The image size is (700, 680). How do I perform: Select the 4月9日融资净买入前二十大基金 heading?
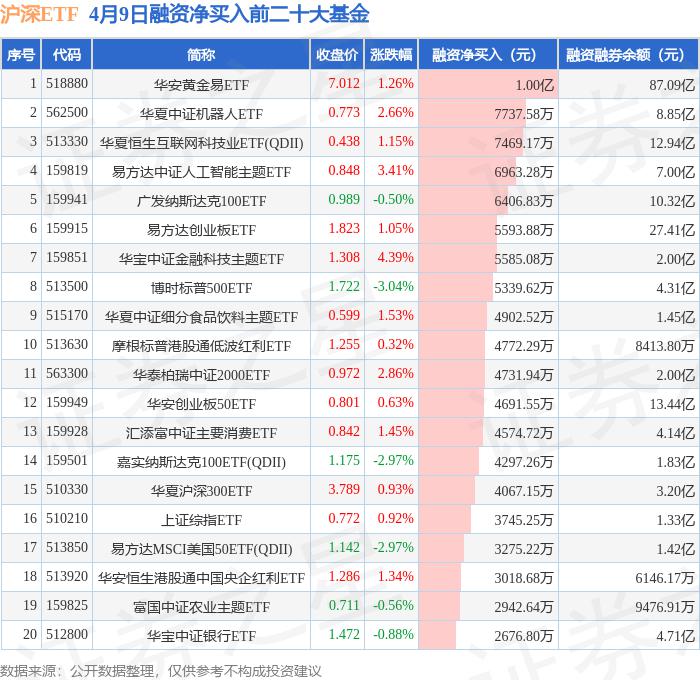point(229,14)
